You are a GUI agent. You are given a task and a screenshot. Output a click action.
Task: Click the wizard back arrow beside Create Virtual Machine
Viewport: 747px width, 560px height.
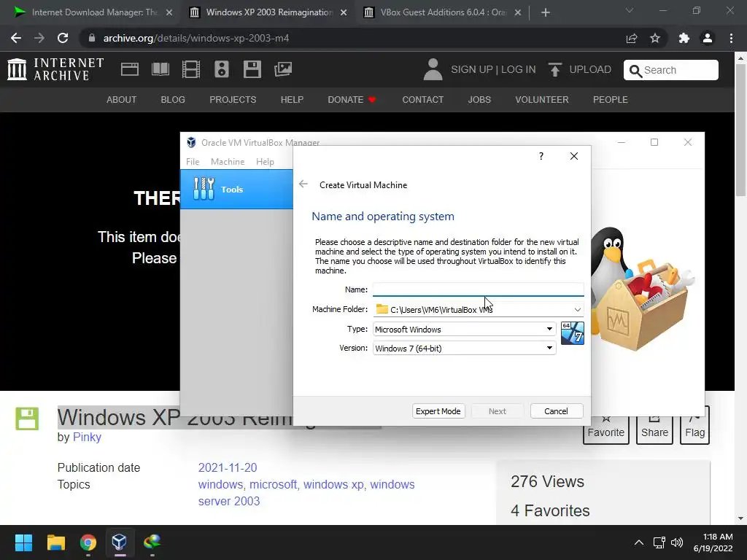coord(303,184)
